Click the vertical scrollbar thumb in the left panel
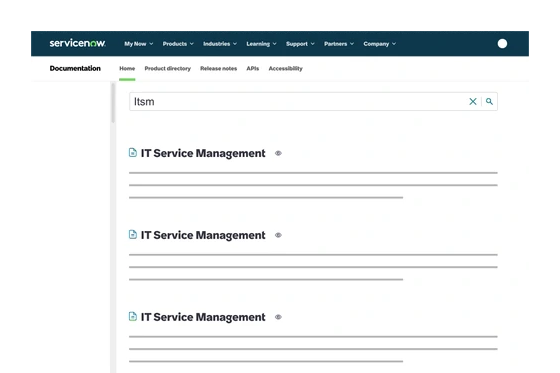 tap(113, 103)
